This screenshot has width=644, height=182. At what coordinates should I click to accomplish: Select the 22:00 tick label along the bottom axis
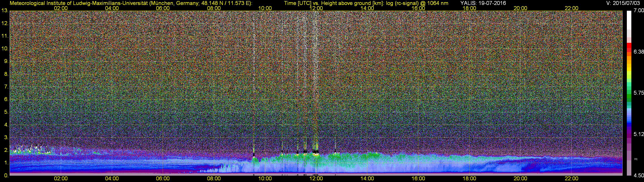(x=571, y=179)
